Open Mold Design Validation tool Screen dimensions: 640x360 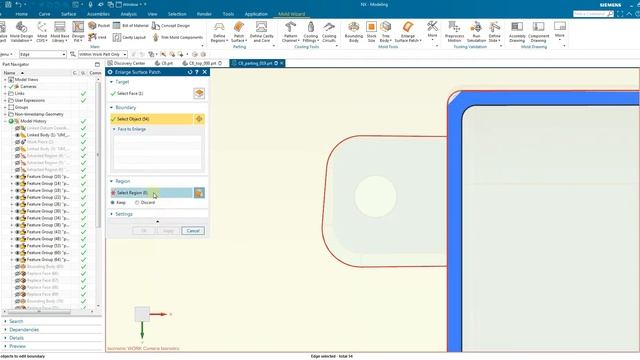point(21,32)
